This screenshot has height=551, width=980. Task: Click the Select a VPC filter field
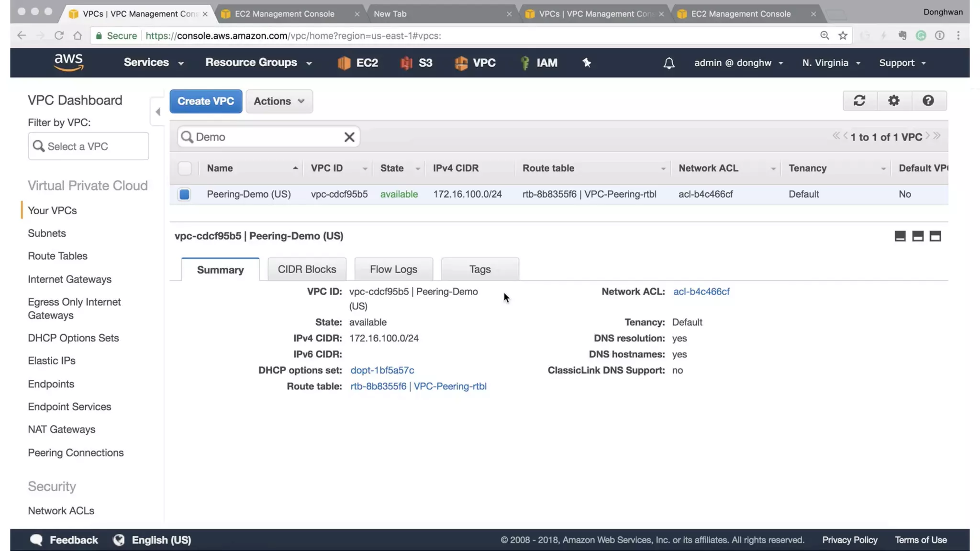click(89, 146)
